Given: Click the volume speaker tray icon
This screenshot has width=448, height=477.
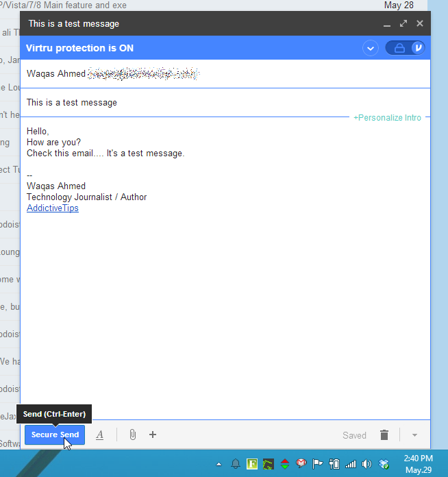Looking at the screenshot, I should 367,464.
